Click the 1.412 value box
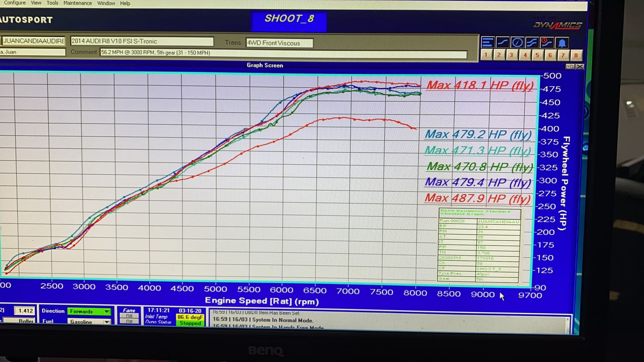644x362 pixels. 25,311
